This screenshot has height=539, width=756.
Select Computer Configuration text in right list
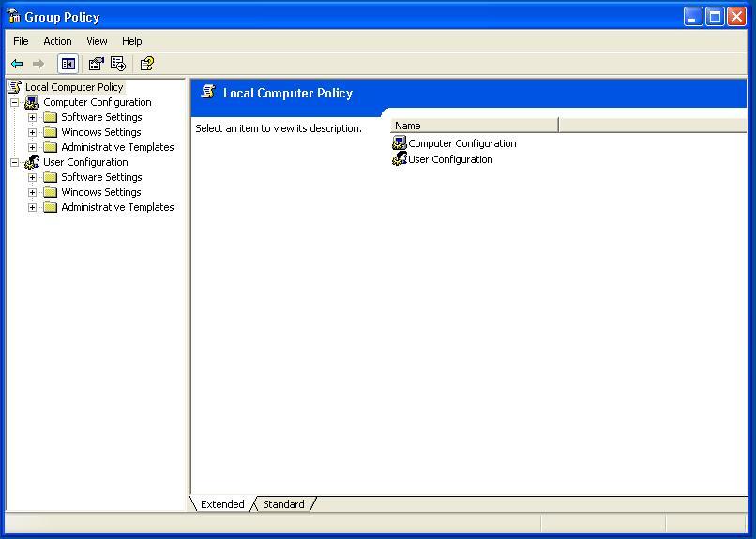[x=461, y=143]
